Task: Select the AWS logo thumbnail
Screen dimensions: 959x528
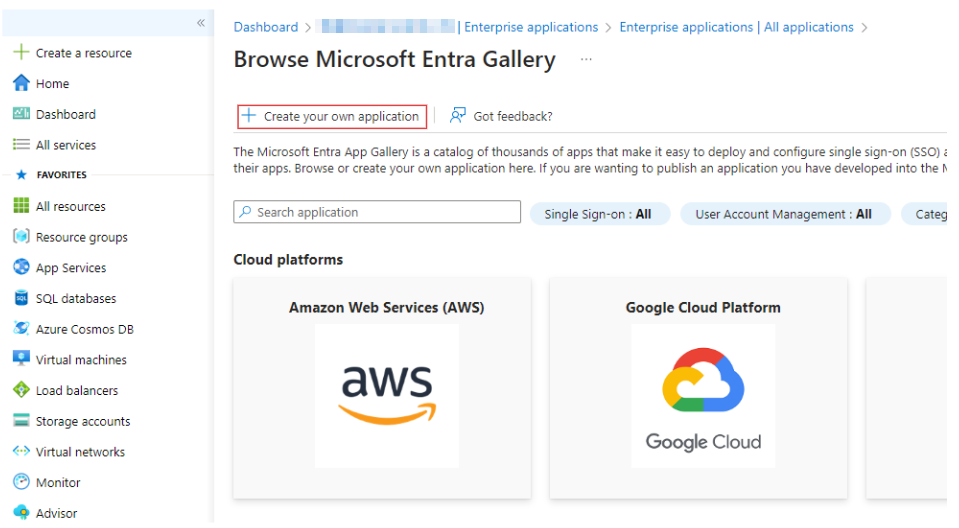Action: click(387, 396)
